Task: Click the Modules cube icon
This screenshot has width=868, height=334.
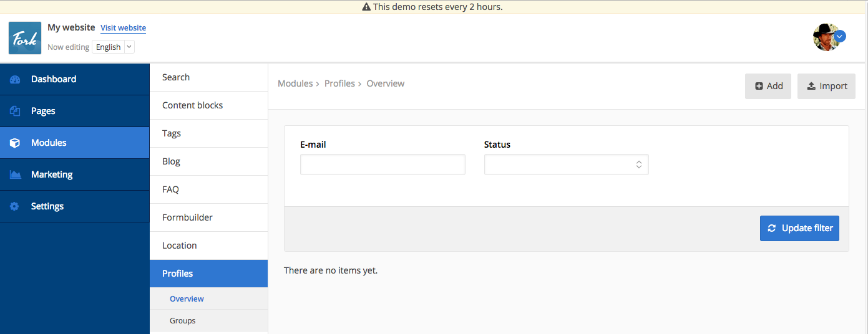Action: tap(15, 143)
